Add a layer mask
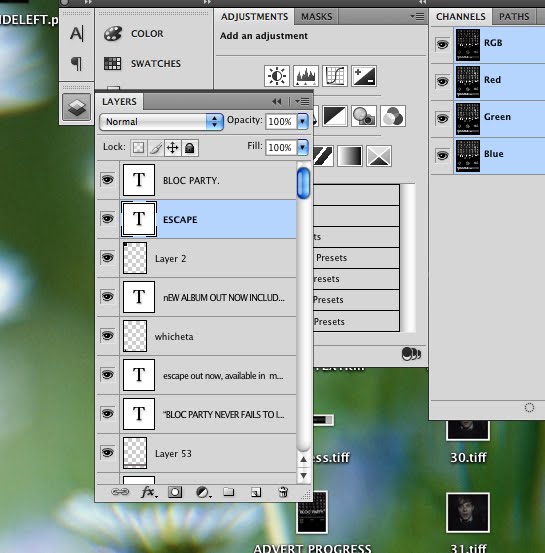The image size is (545, 553). [175, 492]
